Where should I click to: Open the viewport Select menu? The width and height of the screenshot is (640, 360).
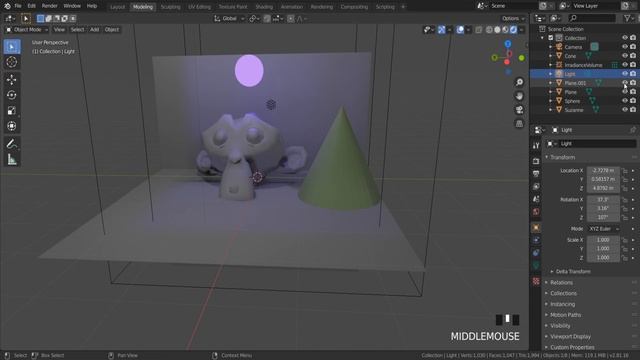tap(77, 30)
